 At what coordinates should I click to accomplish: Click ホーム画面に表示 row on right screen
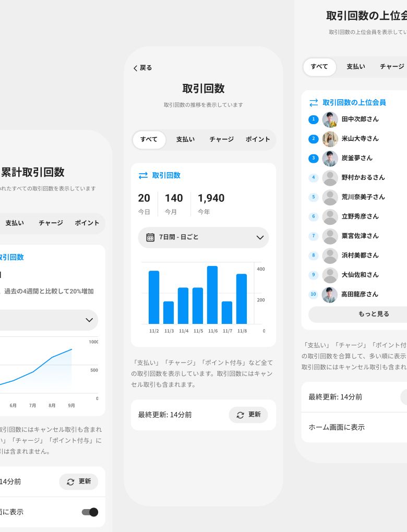tap(354, 428)
